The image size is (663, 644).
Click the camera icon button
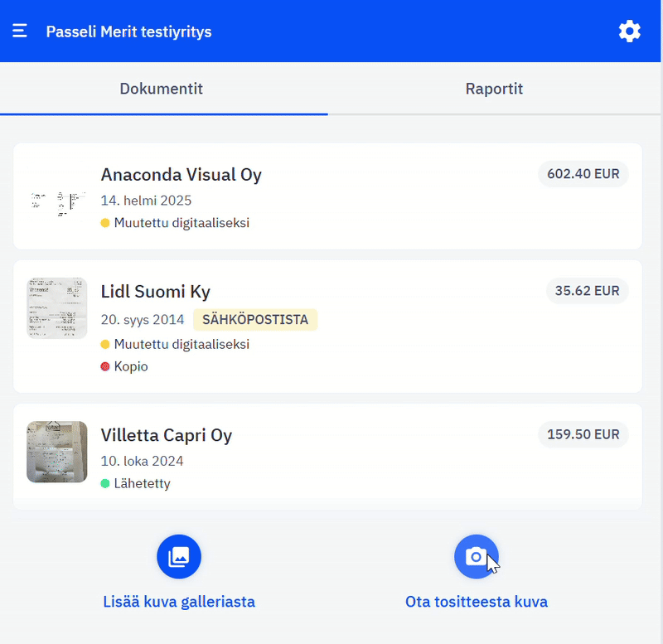tap(477, 557)
